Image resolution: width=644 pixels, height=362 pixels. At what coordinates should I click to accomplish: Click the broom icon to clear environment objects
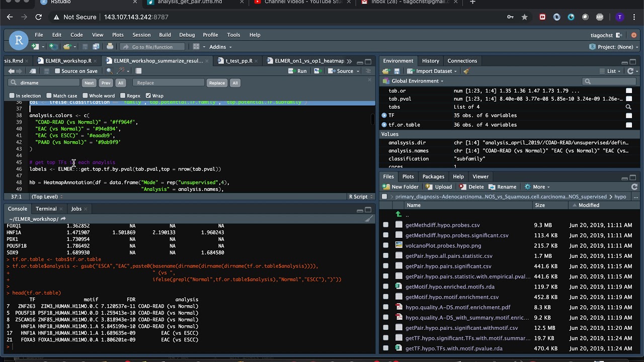466,71
